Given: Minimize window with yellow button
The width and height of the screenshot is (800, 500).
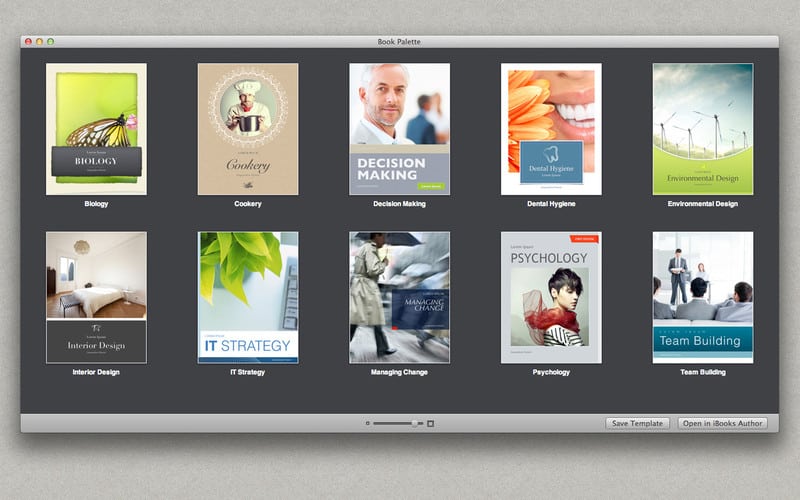Looking at the screenshot, I should coord(40,41).
